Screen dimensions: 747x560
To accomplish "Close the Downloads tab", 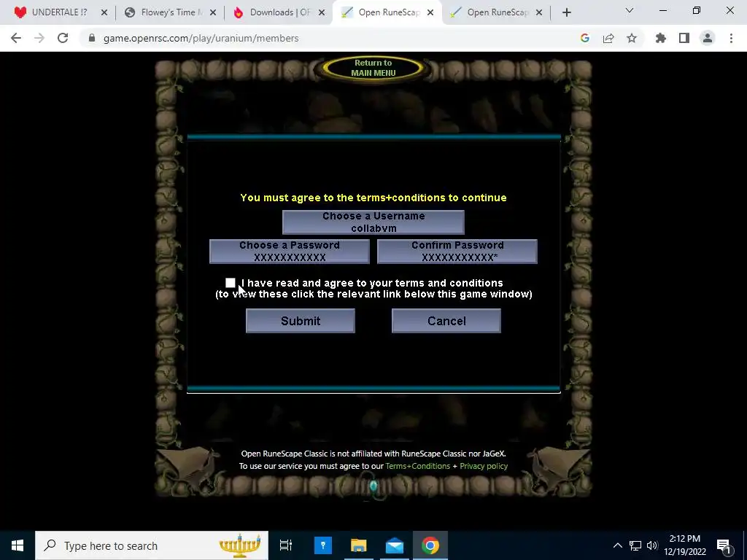I will click(322, 13).
